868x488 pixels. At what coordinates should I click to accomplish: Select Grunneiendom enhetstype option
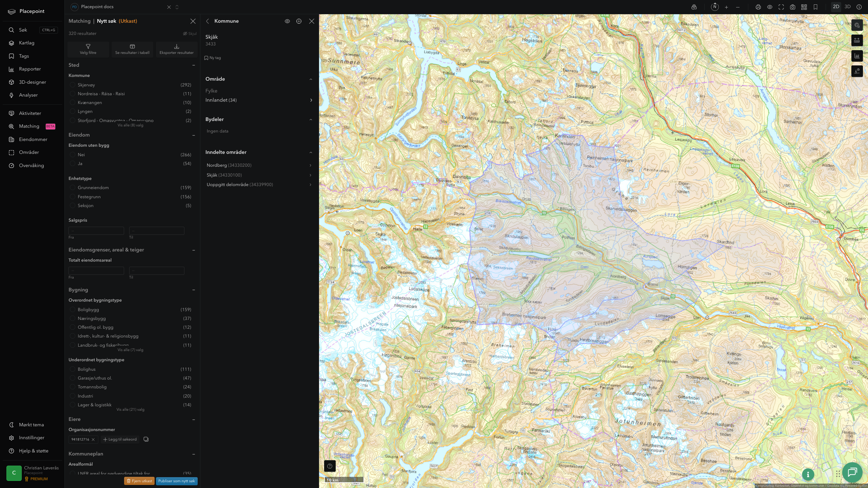72,188
